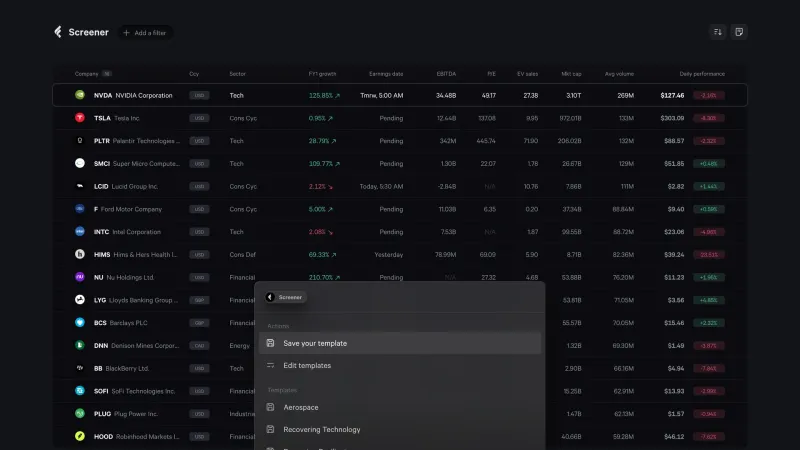Choose Edit templates action
800x450 pixels.
click(x=400, y=365)
